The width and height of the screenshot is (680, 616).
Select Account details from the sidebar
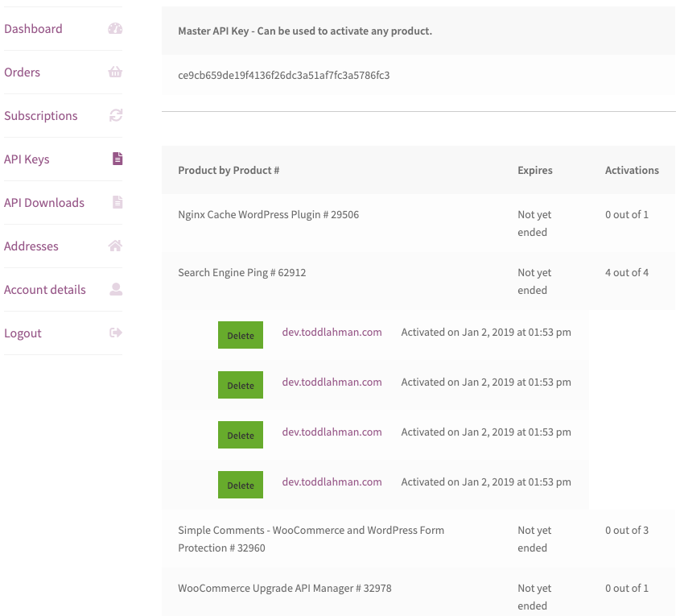tap(45, 289)
